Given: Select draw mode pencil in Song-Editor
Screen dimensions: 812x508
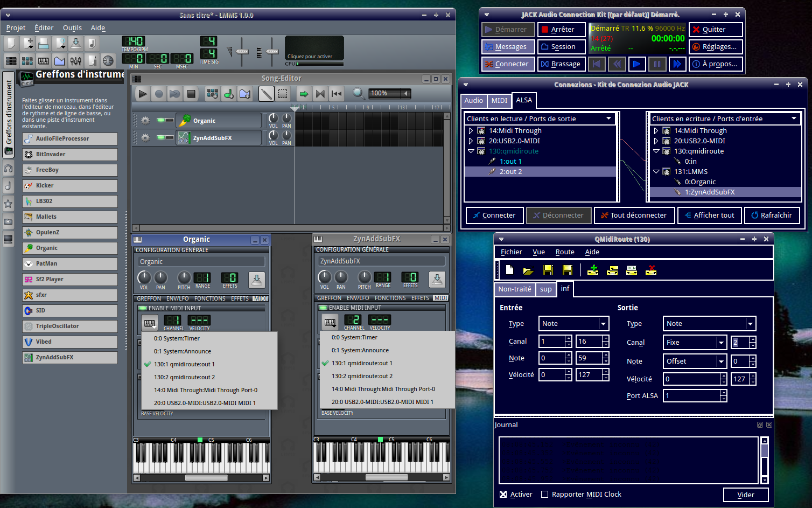Looking at the screenshot, I should point(266,94).
